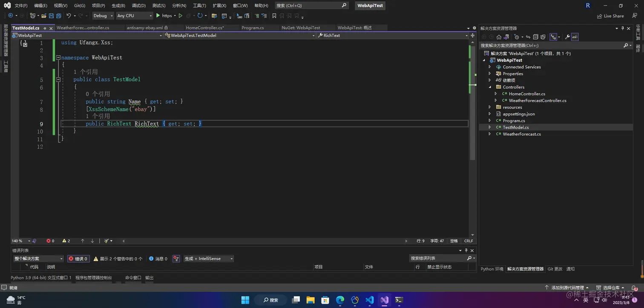This screenshot has height=308, width=644.
Task: Toggle Track Active Item git view button
Action: coord(553,37)
